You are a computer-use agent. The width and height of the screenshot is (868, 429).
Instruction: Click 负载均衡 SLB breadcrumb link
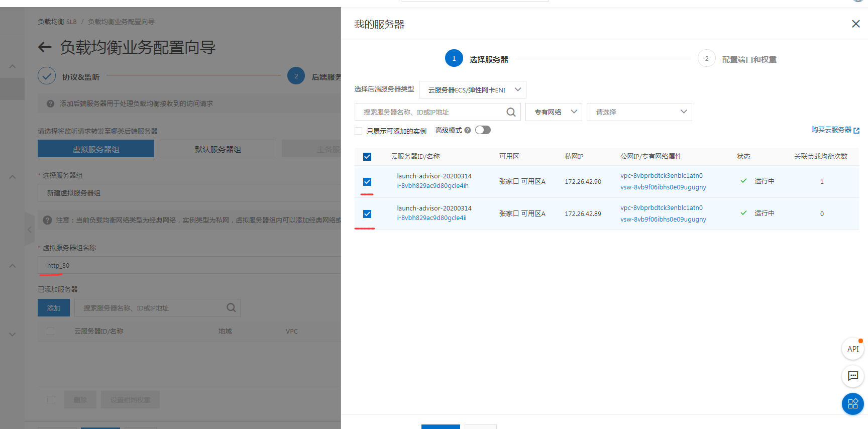point(57,22)
